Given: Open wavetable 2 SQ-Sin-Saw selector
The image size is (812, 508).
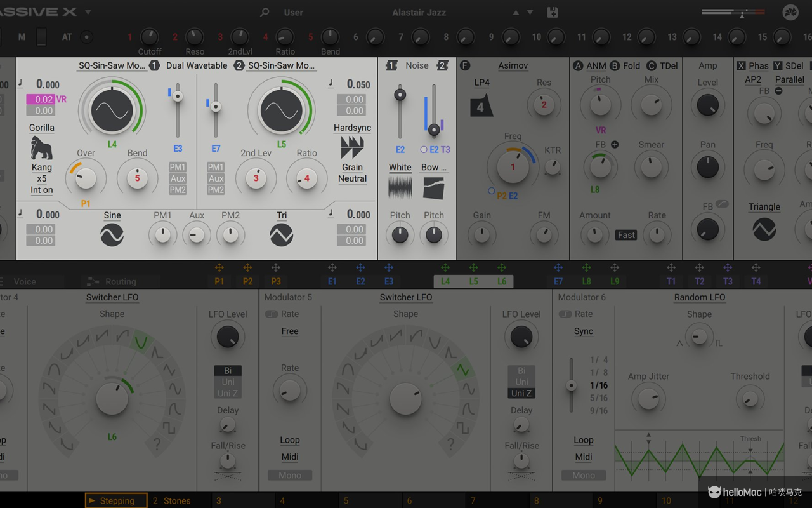Looking at the screenshot, I should (281, 65).
